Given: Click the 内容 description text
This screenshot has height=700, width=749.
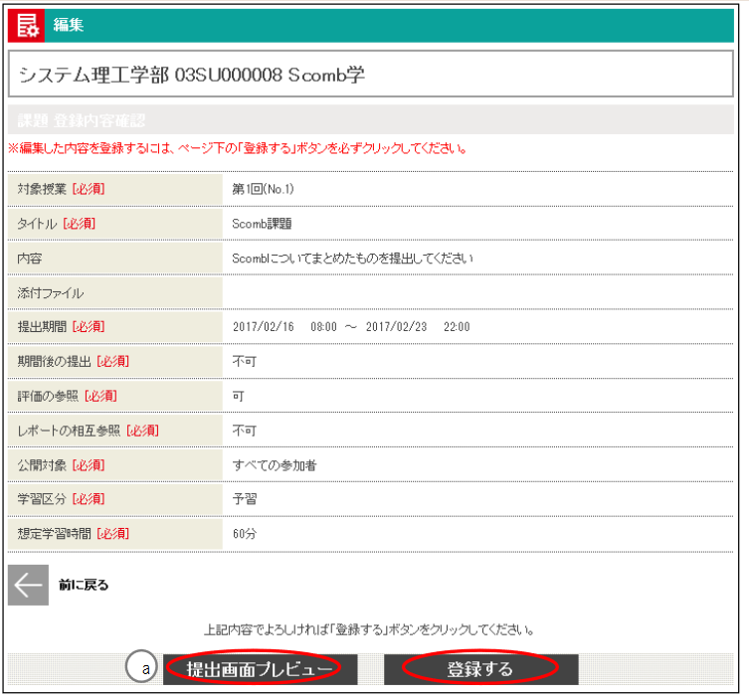Looking at the screenshot, I should [352, 259].
